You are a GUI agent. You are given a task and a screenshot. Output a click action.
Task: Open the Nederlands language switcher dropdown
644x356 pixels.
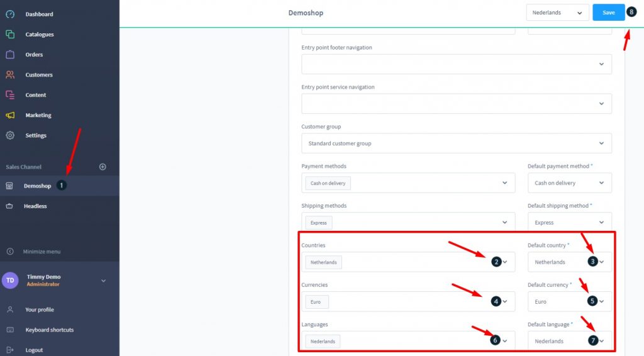557,13
